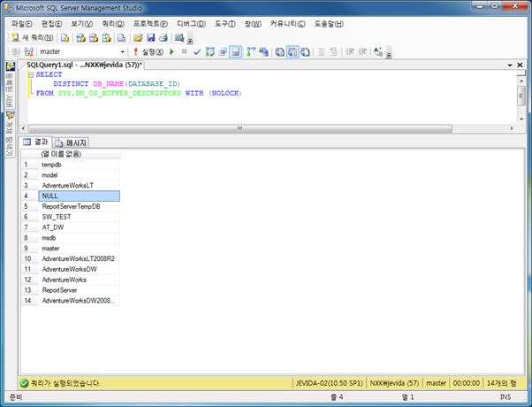Image resolution: width=532 pixels, height=407 pixels.
Task: Execute the query with the 실행 button
Action: click(x=148, y=51)
